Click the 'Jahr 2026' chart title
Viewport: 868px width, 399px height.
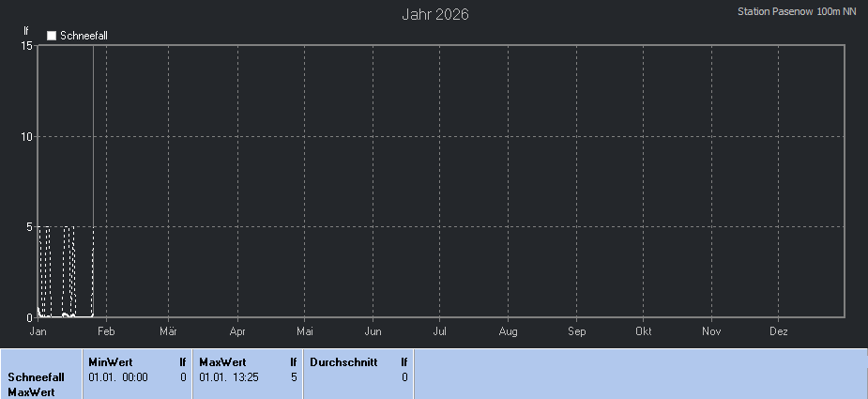pos(434,14)
